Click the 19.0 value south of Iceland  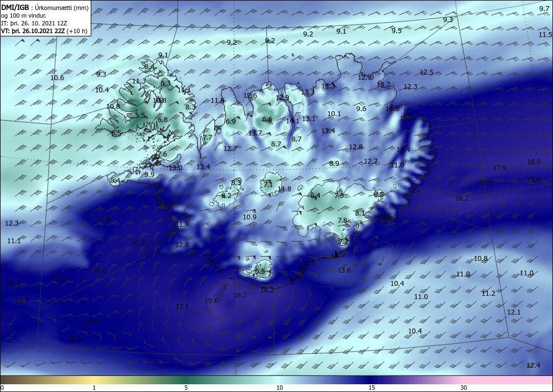coord(211,301)
